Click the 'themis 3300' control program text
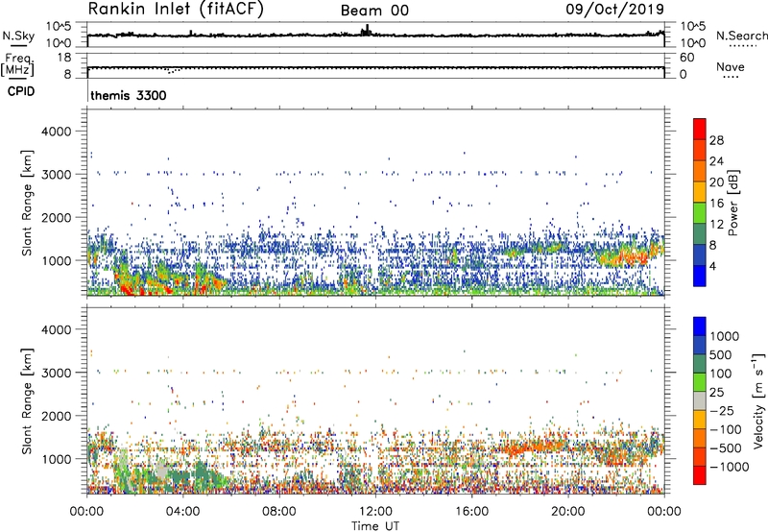Image resolution: width=768 pixels, height=532 pixels. (129, 95)
